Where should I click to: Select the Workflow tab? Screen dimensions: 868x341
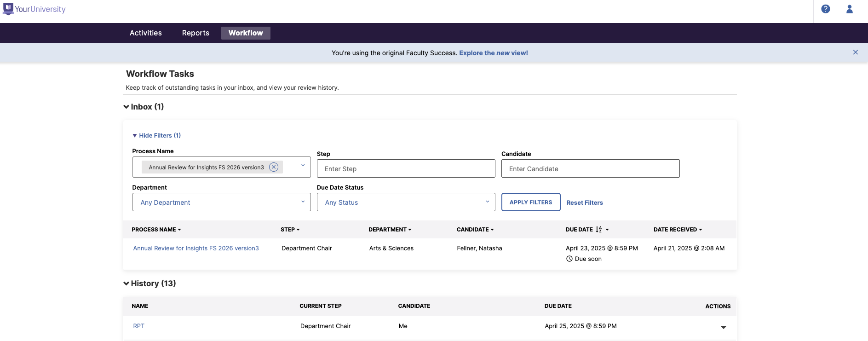click(246, 33)
